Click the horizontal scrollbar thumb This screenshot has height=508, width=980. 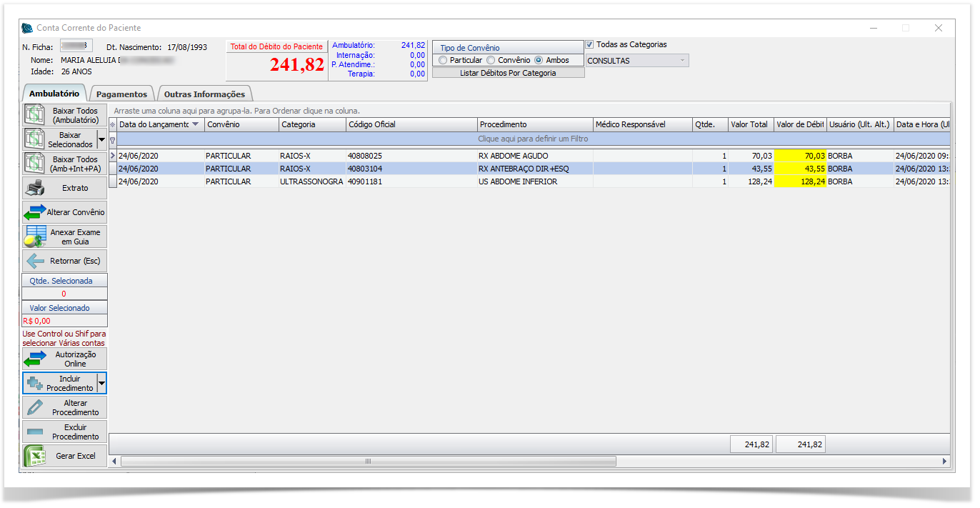click(x=368, y=462)
